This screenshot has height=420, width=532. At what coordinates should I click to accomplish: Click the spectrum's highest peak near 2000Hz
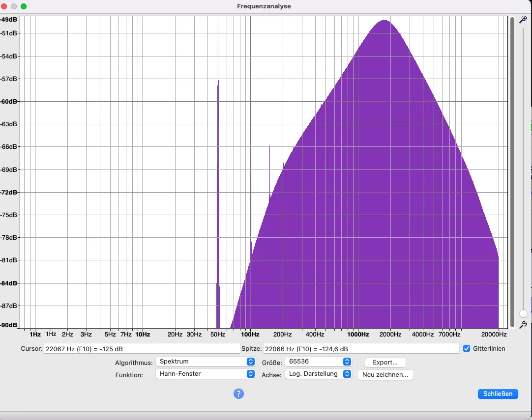click(x=384, y=22)
